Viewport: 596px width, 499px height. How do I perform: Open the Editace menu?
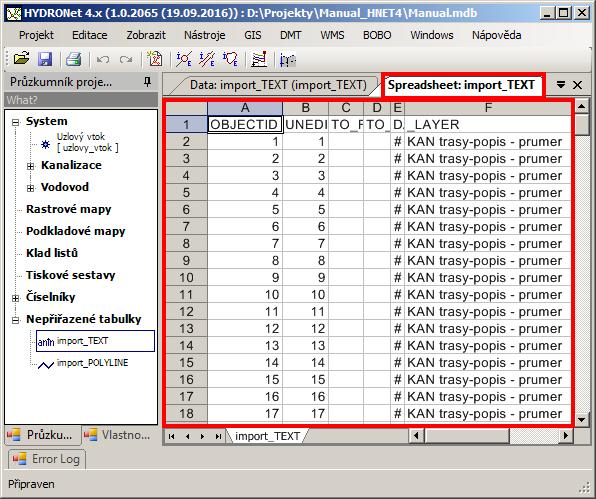(x=90, y=35)
